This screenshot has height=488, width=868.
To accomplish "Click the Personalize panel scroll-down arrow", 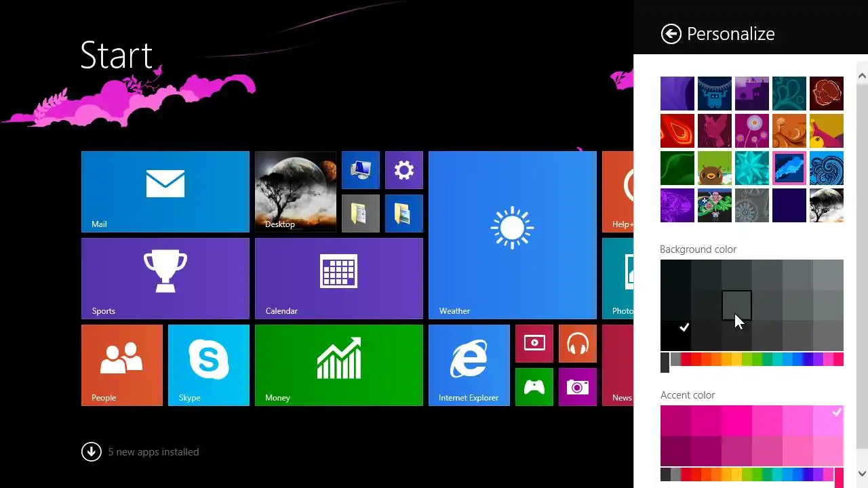I will tap(862, 473).
